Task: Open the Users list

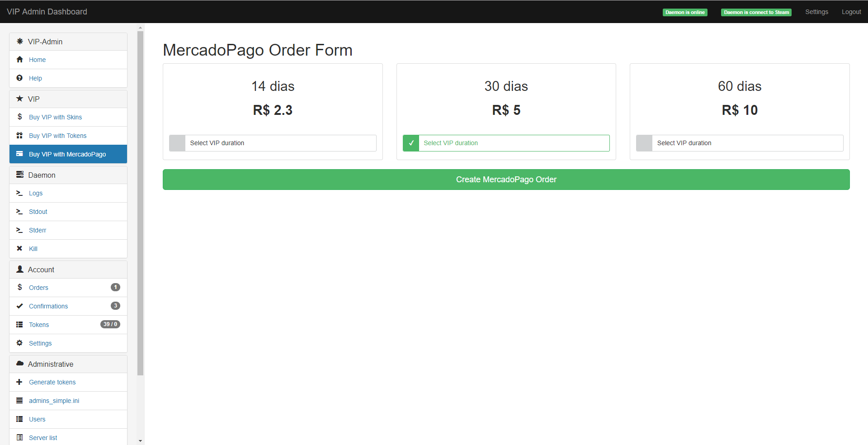Action: pos(68,419)
